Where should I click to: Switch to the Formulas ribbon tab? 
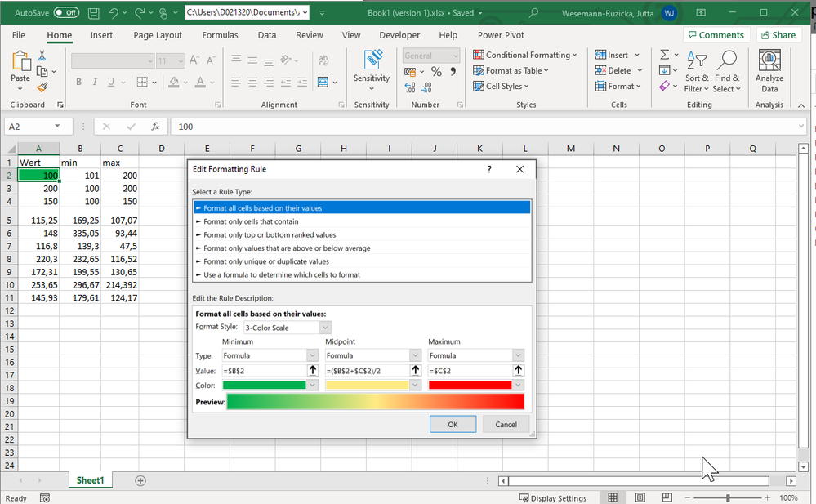(220, 35)
